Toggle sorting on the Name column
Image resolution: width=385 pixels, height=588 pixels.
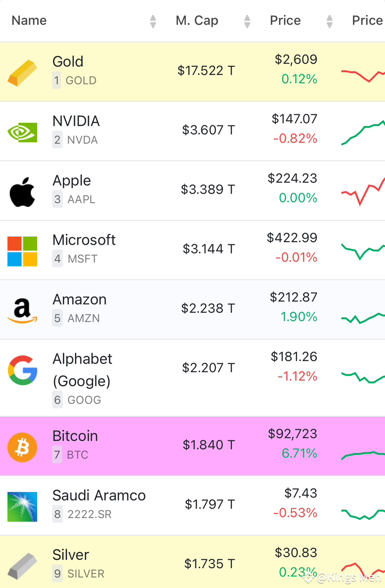[x=153, y=20]
